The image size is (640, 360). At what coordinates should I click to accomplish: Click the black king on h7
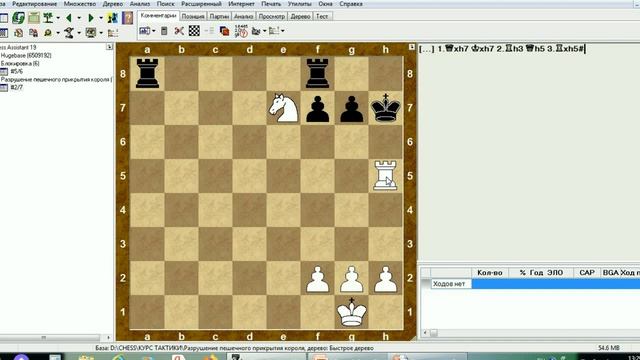pyautogui.click(x=385, y=108)
